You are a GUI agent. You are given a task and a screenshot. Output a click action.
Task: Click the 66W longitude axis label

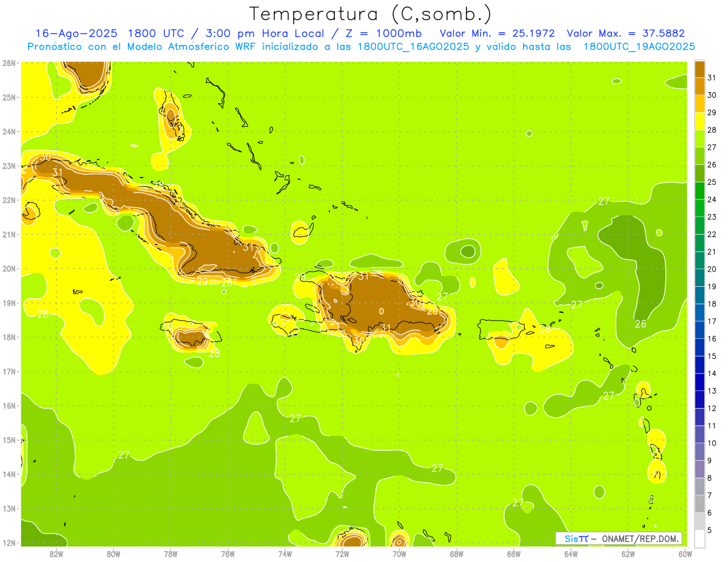pos(514,553)
